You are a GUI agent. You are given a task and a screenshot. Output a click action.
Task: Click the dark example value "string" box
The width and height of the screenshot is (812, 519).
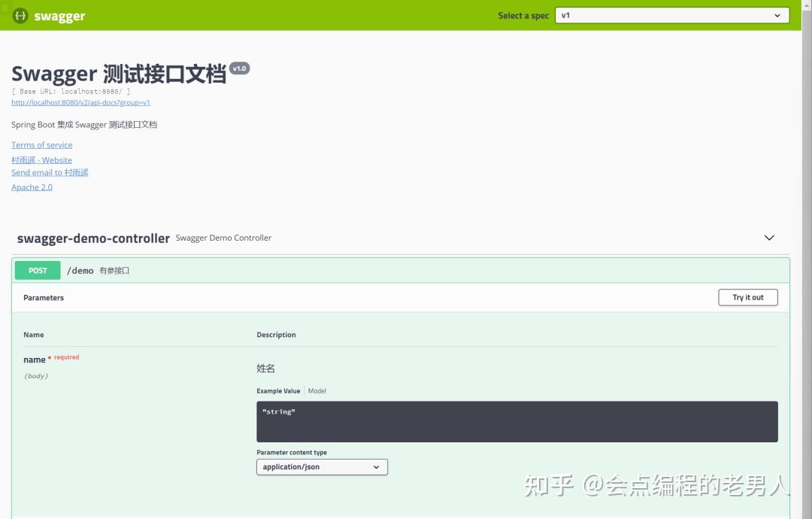coord(517,421)
